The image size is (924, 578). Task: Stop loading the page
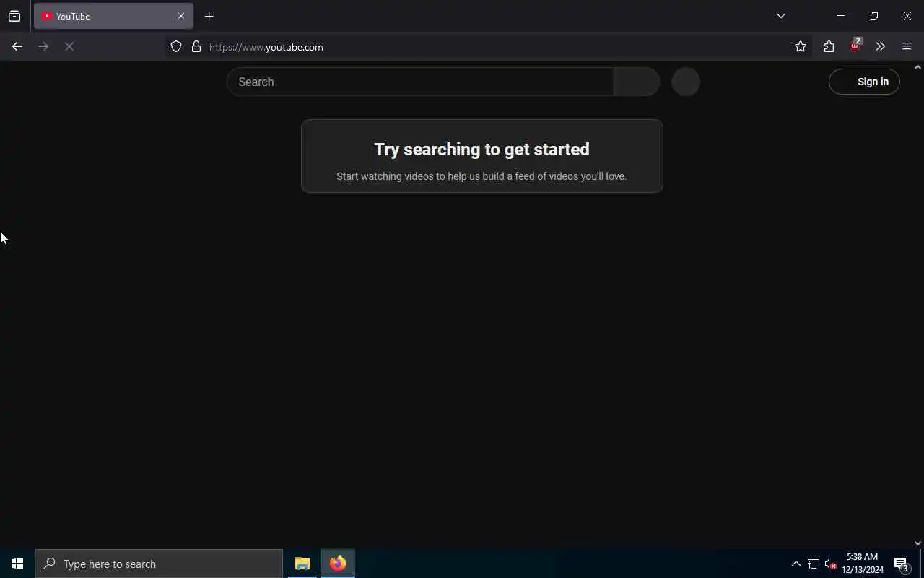pyautogui.click(x=69, y=47)
